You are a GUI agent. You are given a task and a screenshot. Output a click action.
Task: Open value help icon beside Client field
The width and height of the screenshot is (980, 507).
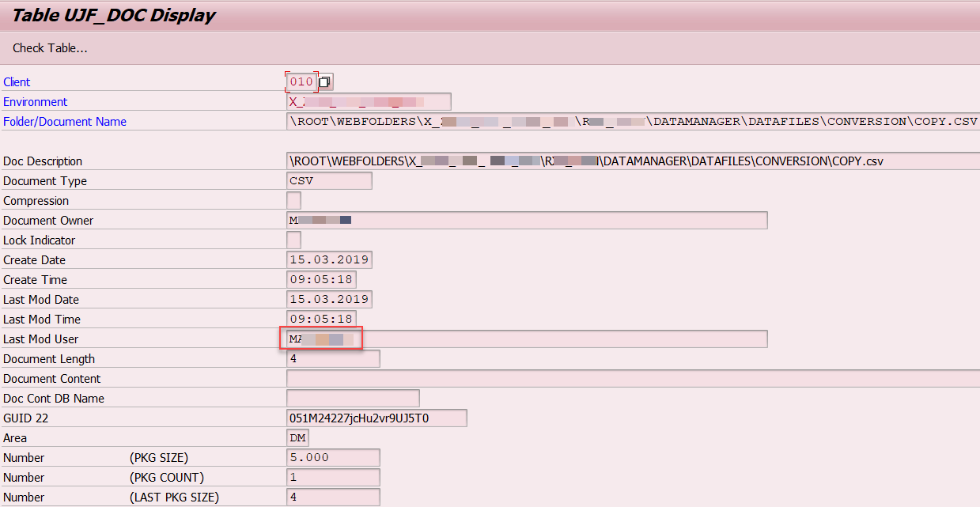(x=326, y=81)
